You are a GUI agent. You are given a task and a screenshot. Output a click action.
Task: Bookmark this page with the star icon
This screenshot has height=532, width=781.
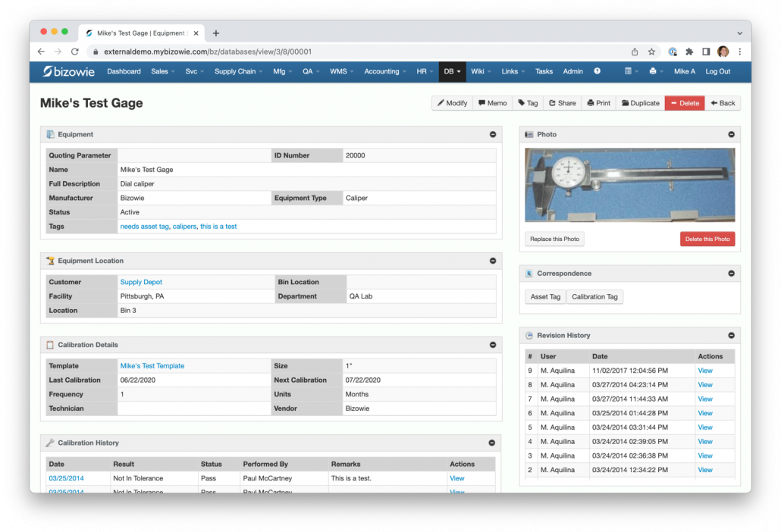pos(651,52)
